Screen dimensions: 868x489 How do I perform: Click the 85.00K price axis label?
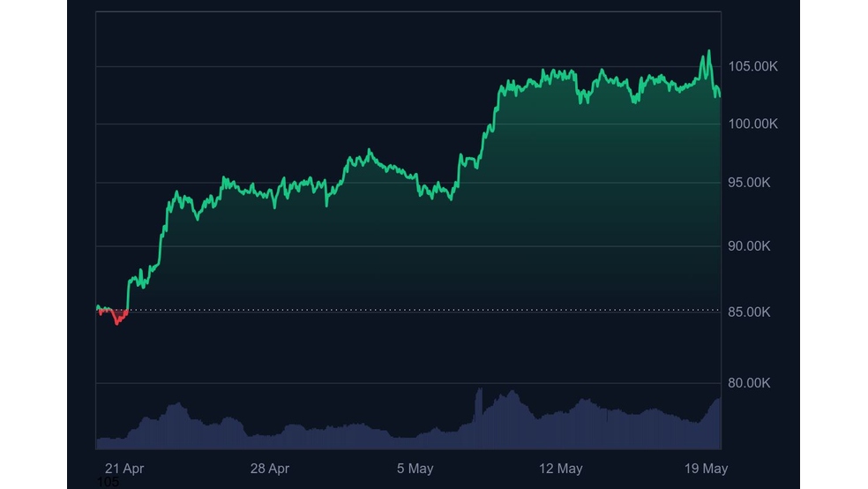[x=749, y=312]
